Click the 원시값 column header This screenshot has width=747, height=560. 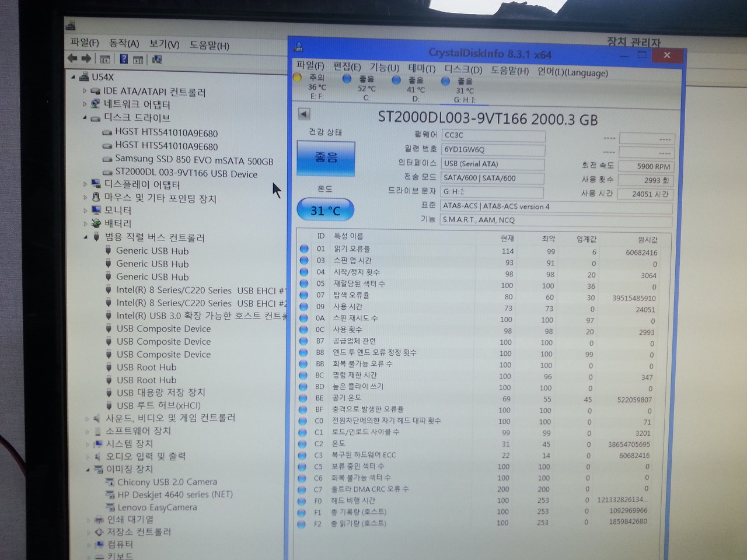tap(647, 239)
